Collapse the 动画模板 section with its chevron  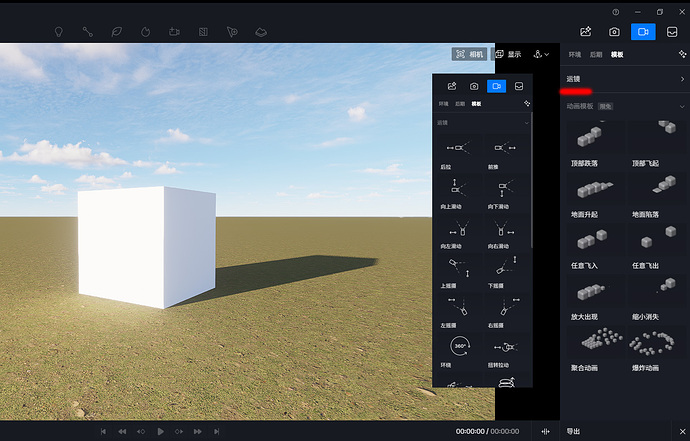point(682,105)
